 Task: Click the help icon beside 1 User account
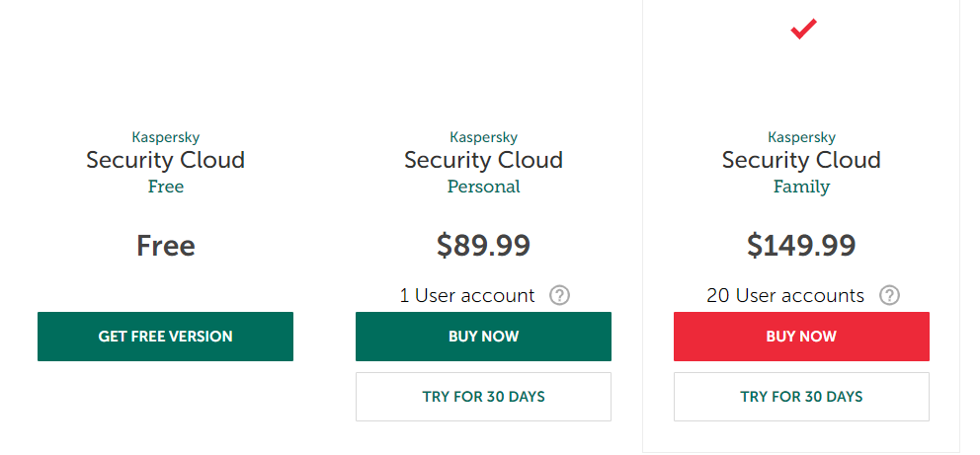(x=560, y=295)
